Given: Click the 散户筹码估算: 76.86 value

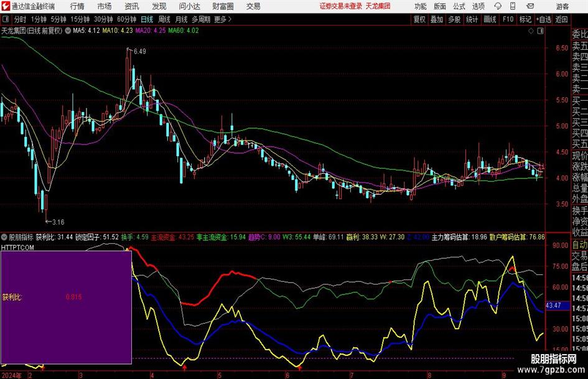Looking at the screenshot, I should (x=517, y=237).
